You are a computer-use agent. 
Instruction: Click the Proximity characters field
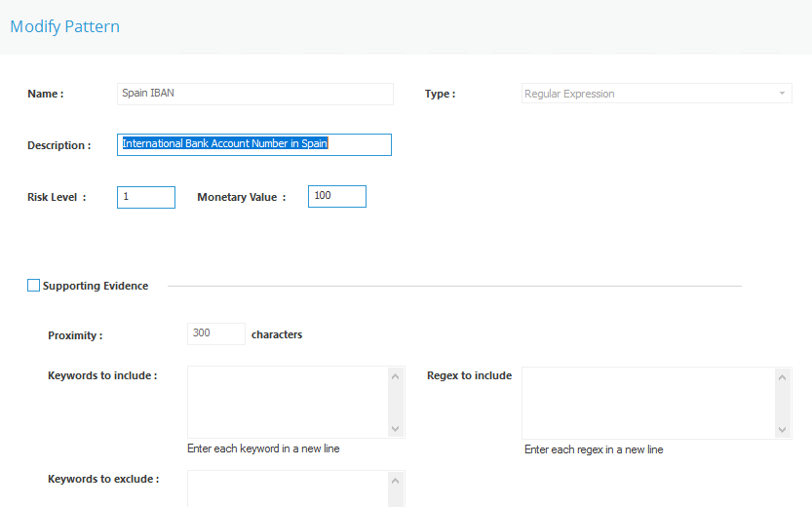[216, 333]
